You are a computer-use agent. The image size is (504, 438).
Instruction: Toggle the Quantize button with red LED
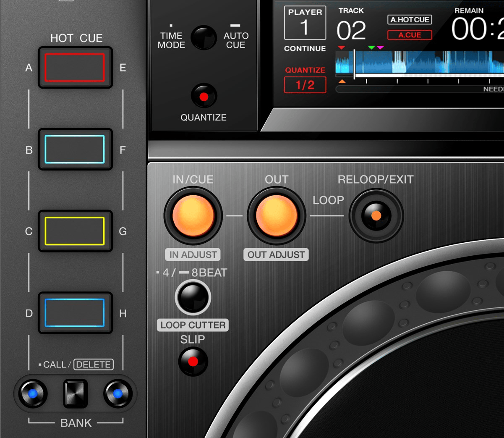[204, 96]
